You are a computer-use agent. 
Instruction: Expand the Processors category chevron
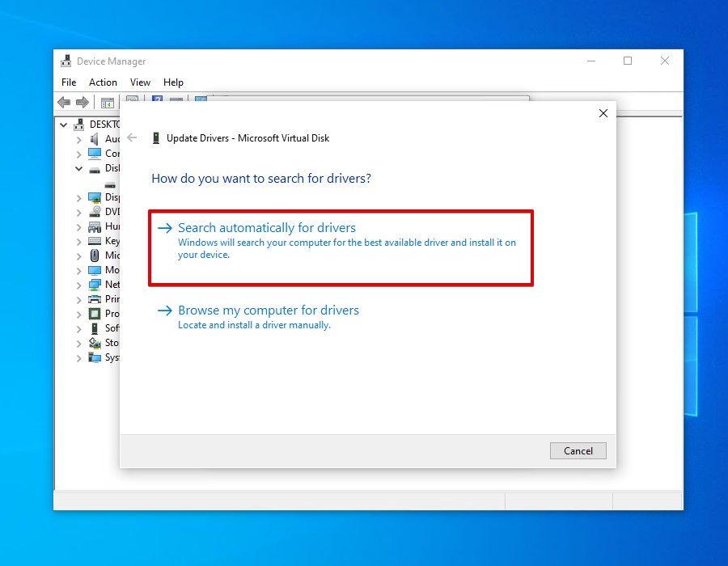(79, 315)
